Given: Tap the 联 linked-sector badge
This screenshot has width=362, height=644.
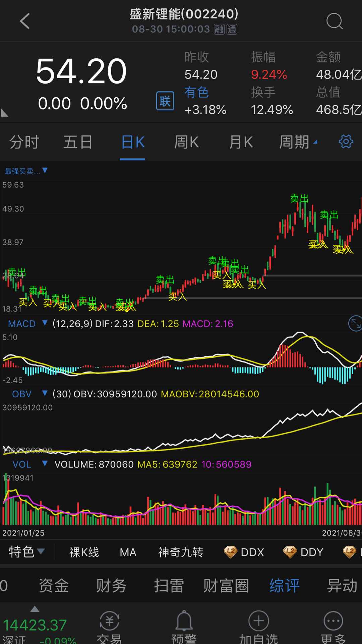Looking at the screenshot, I should point(165,101).
